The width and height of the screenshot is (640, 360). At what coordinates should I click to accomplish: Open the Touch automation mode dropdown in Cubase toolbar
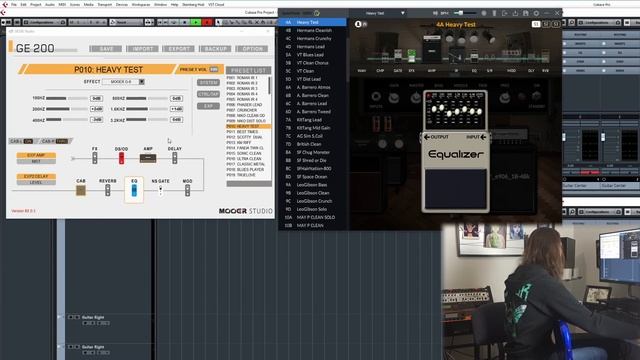click(x=127, y=22)
